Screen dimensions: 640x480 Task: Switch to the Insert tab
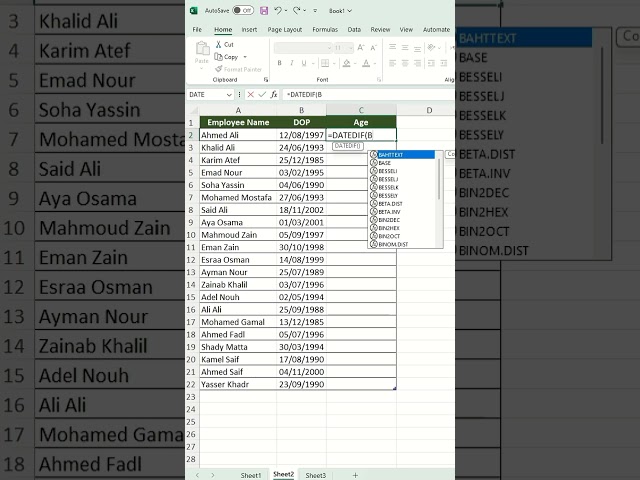[x=249, y=29]
